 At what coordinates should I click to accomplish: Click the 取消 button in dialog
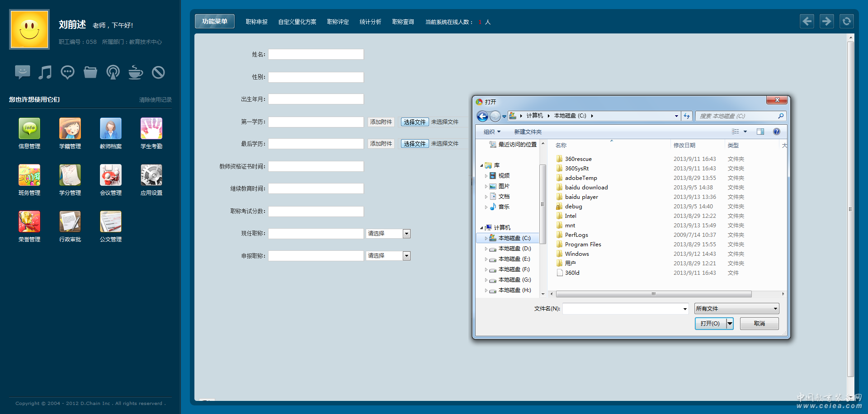(759, 324)
